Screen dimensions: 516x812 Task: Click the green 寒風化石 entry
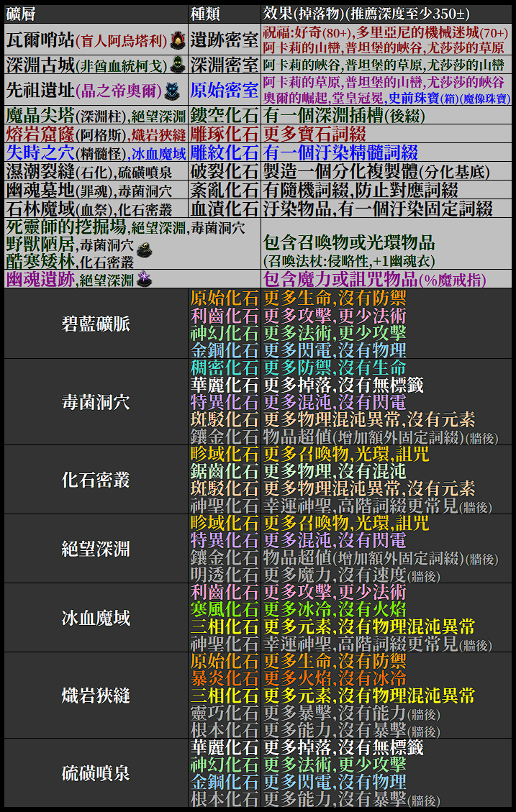coord(224,609)
